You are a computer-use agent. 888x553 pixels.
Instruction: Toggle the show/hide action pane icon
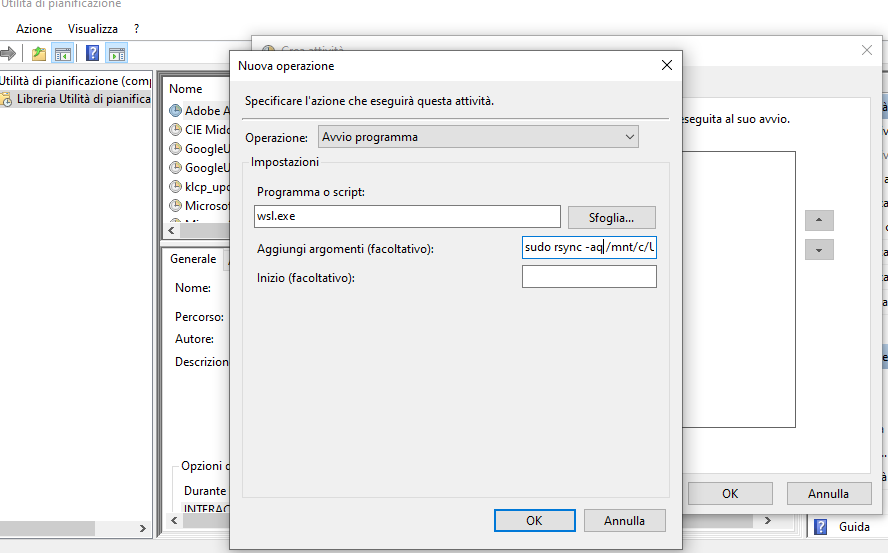point(117,54)
